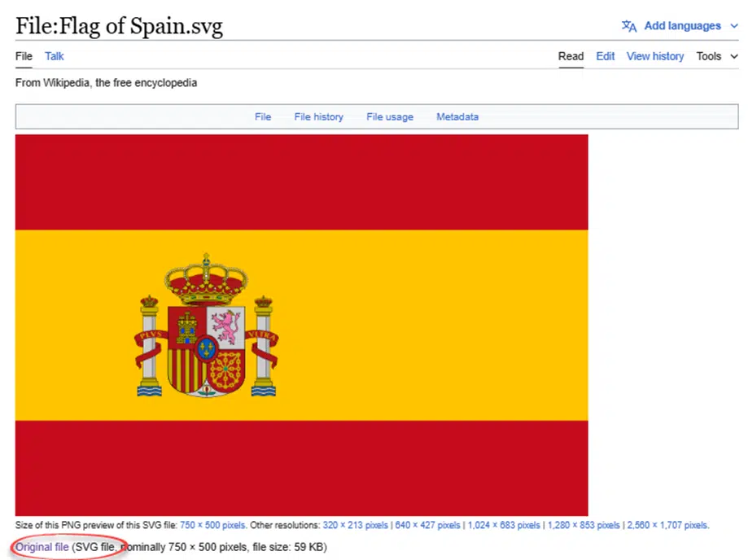Viewport: 748px width, 560px height.
Task: Click 'From Wikipedia, the free encyclopedia' text
Action: (x=106, y=82)
